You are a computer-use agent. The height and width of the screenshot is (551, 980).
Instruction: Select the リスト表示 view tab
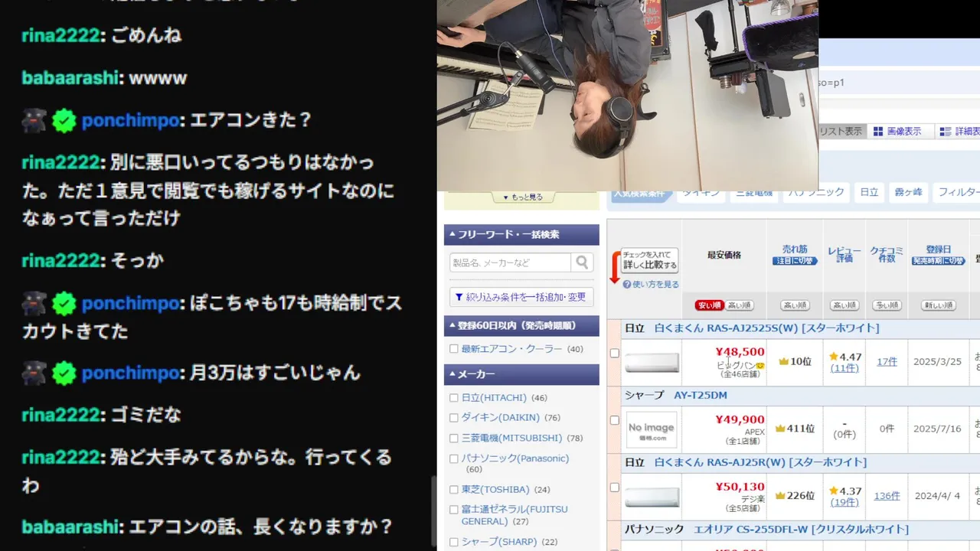(x=841, y=132)
